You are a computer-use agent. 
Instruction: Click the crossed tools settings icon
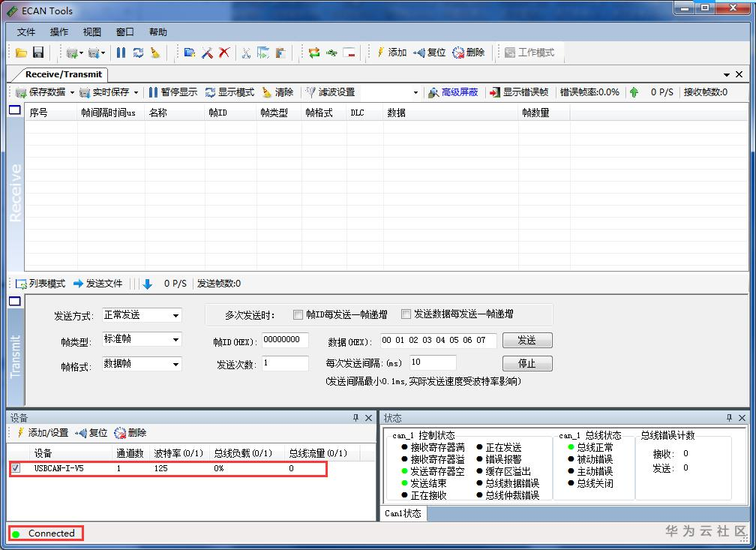[x=207, y=53]
